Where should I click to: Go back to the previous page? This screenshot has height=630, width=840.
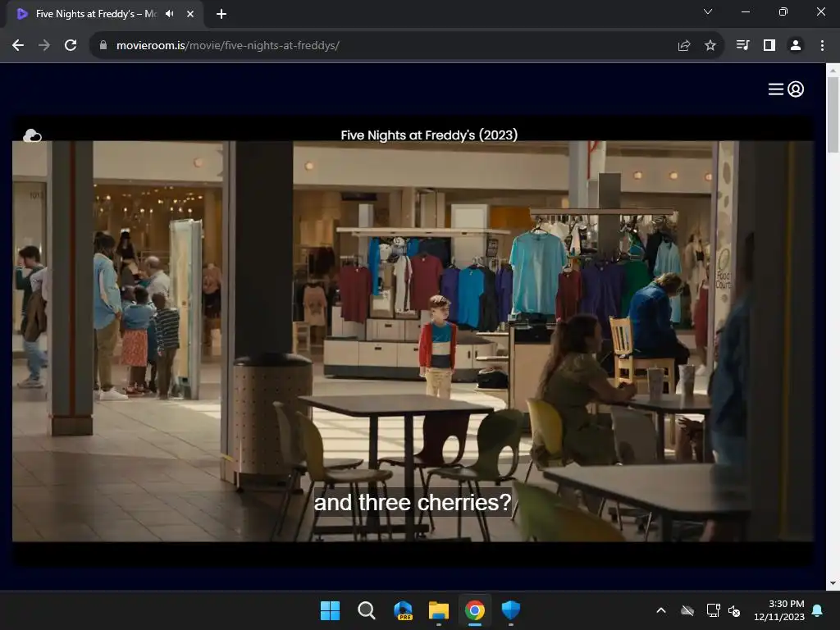point(18,46)
